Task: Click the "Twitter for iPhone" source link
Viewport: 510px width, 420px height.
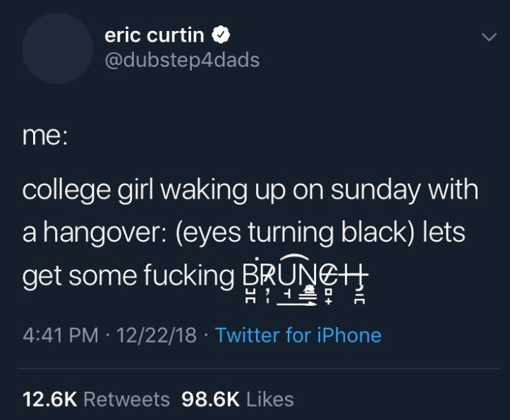Action: click(298, 335)
